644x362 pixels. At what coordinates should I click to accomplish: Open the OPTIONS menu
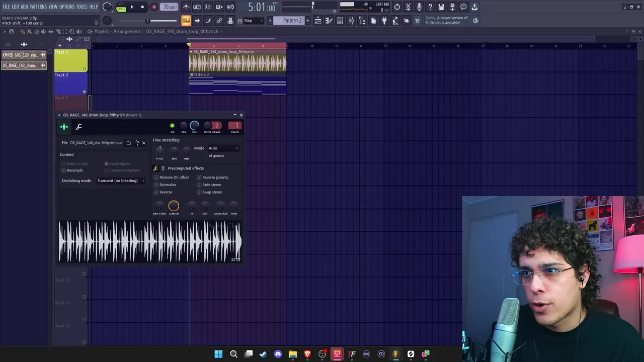67,7
